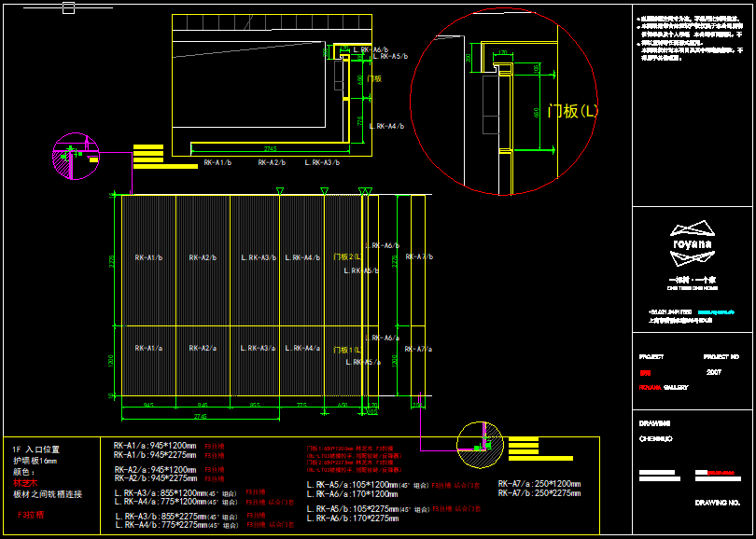Click the royana logo in title block
The height and width of the screenshot is (539, 756).
[693, 239]
